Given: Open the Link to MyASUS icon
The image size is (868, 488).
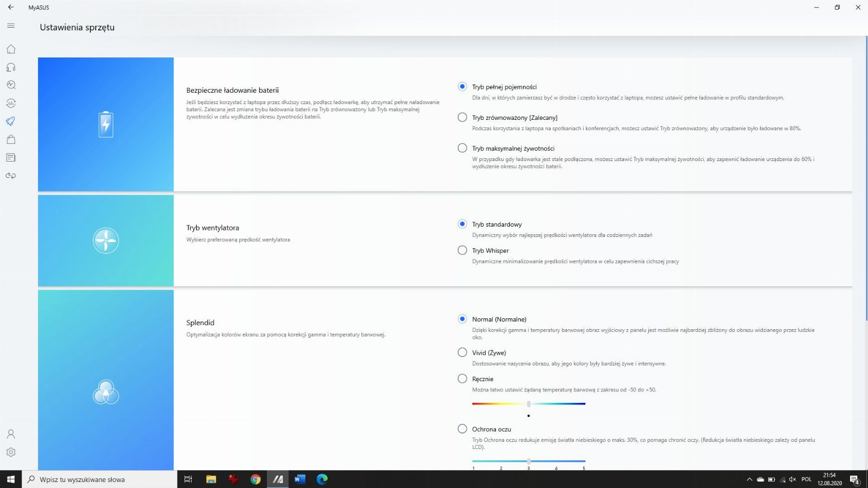Looking at the screenshot, I should click(x=11, y=176).
